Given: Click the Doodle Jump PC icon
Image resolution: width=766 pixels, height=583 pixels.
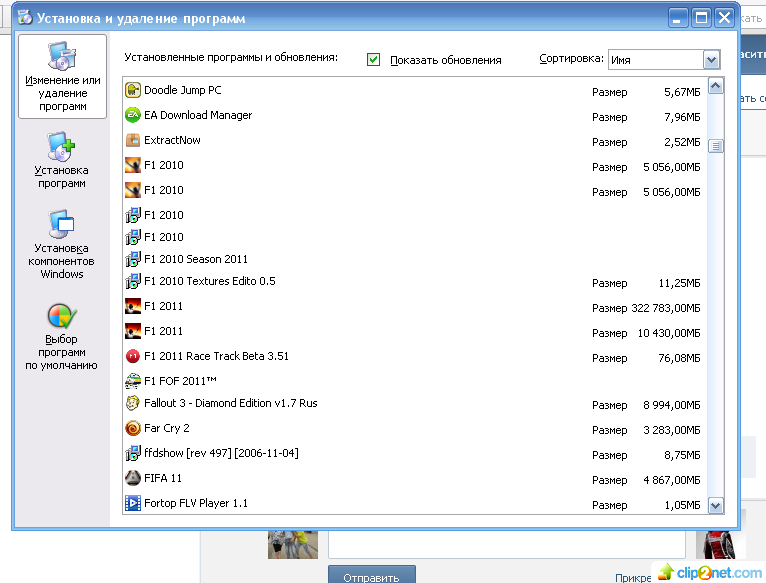Looking at the screenshot, I should pyautogui.click(x=132, y=90).
